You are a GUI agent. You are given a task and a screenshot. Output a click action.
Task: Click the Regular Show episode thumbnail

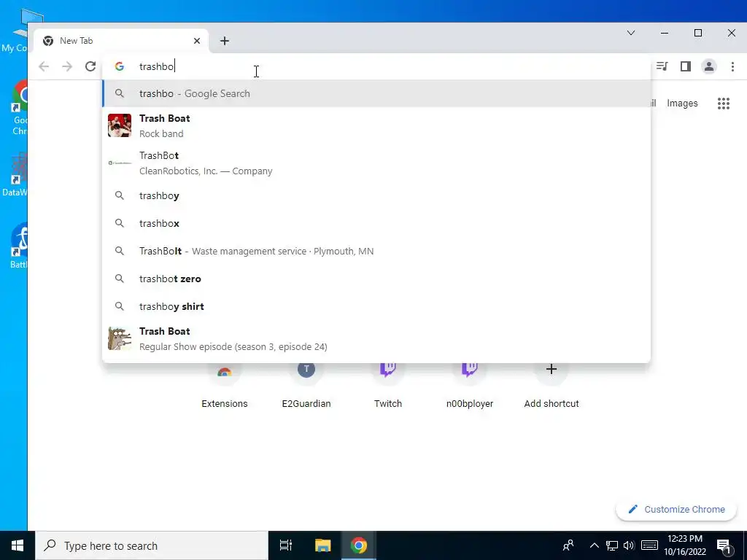pyautogui.click(x=120, y=338)
